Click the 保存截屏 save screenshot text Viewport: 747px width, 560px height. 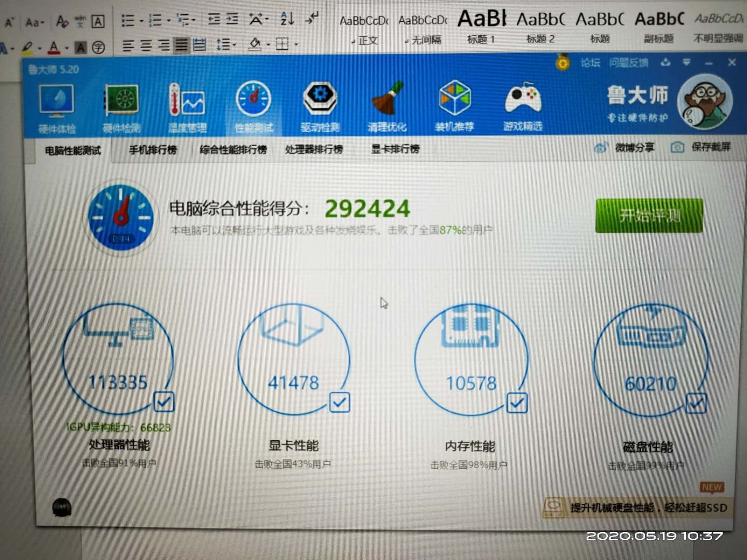click(x=711, y=147)
